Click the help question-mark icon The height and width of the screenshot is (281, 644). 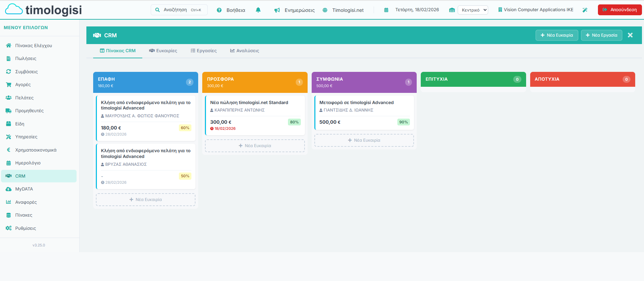(219, 10)
